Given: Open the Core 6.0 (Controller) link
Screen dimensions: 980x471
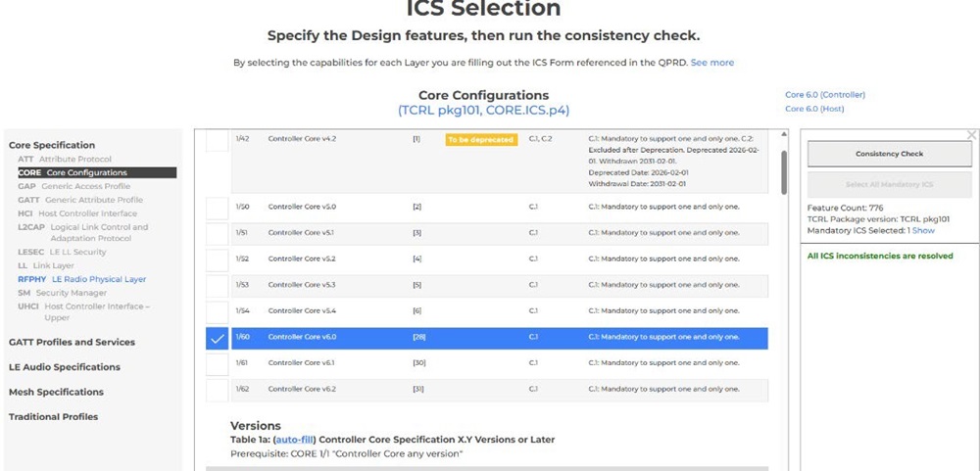Looking at the screenshot, I should pos(824,95).
